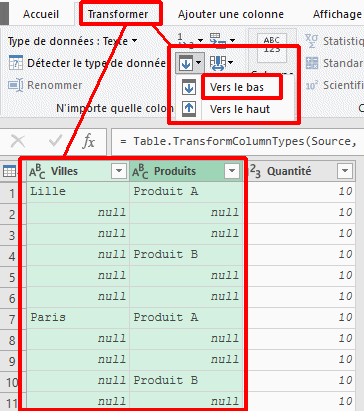Open table menu icon at grid corner

pos(9,171)
